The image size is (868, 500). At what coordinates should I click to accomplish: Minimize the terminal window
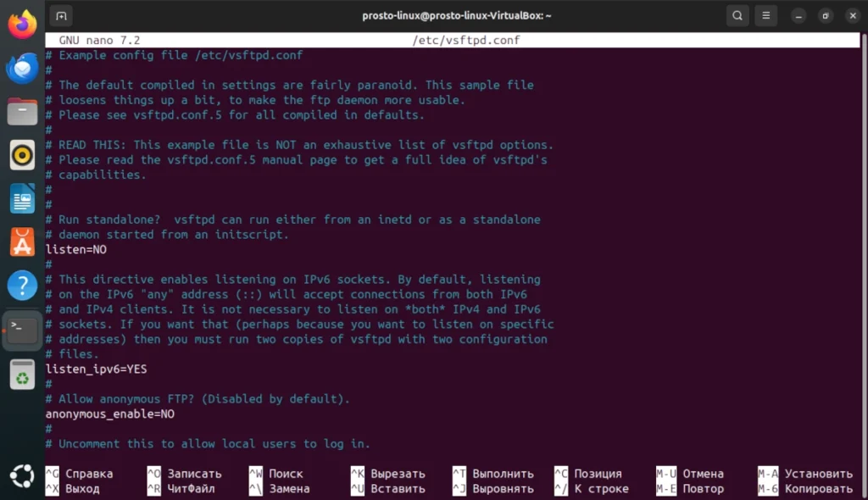coord(798,16)
